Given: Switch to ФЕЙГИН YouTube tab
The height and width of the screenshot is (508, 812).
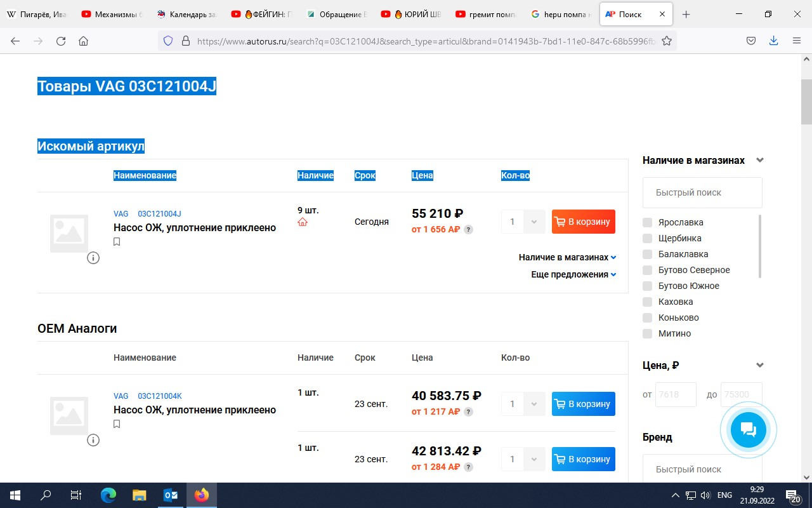Looking at the screenshot, I should click(x=263, y=14).
